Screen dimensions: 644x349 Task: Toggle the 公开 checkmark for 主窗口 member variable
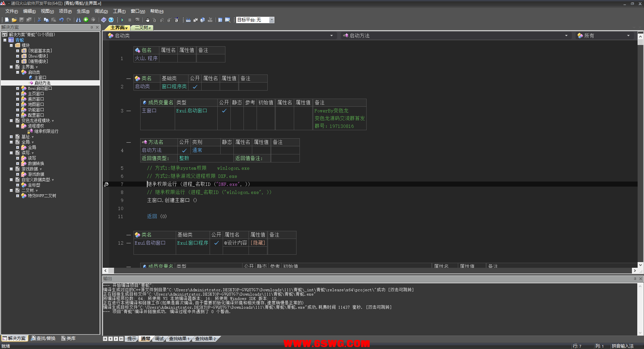click(224, 111)
